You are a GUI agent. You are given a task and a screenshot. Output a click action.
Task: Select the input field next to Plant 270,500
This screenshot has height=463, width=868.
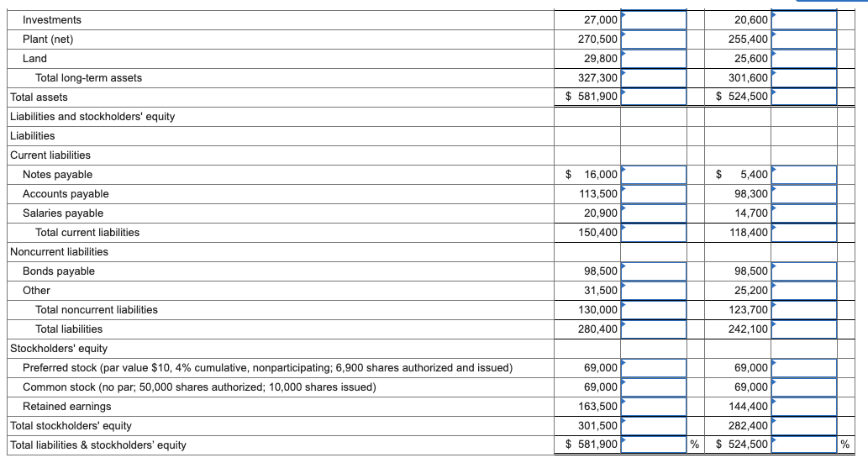654,39
